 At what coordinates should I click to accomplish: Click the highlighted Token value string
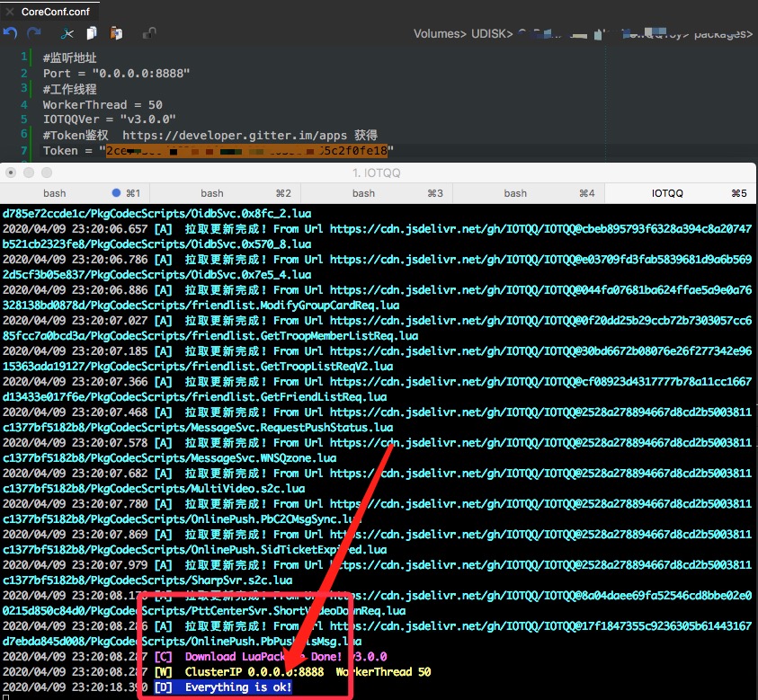246,151
